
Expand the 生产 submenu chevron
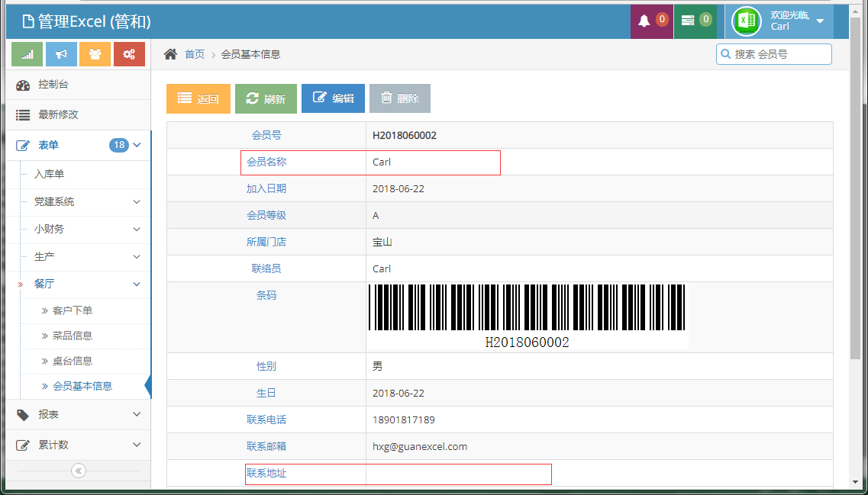coord(137,256)
